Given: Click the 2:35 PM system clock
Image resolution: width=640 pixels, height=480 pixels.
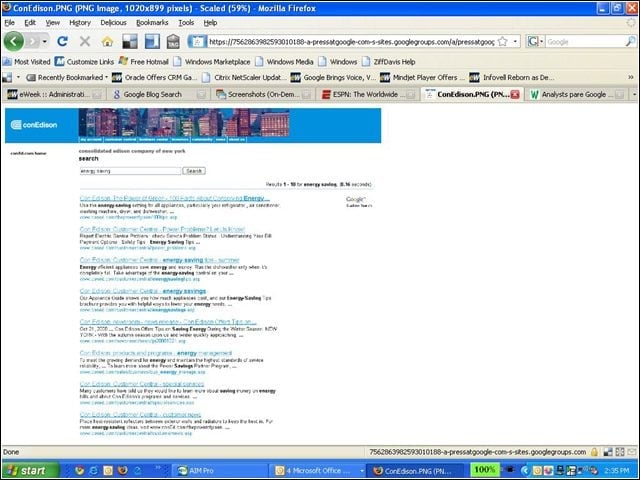Looking at the screenshot, I should click(616, 471).
